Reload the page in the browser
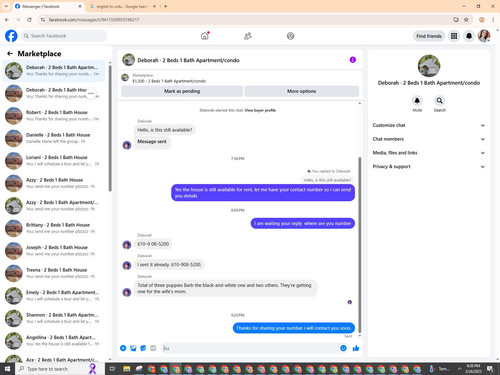 pos(29,20)
